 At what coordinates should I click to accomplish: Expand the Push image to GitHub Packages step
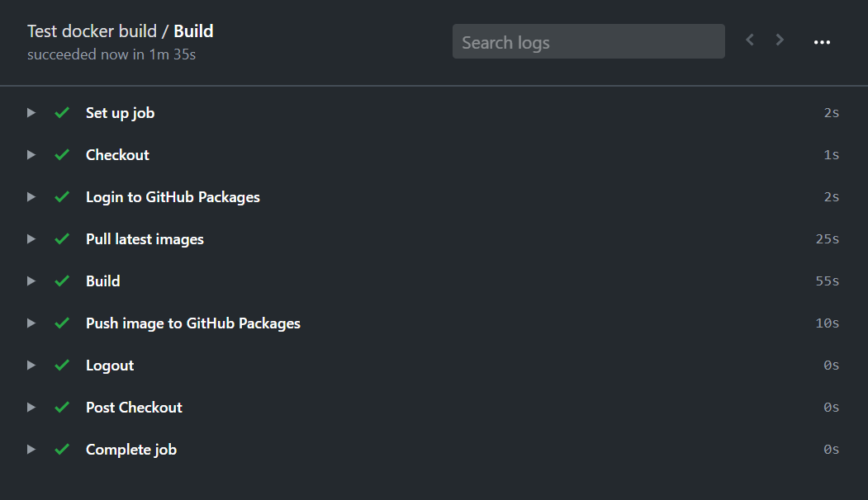pos(31,323)
